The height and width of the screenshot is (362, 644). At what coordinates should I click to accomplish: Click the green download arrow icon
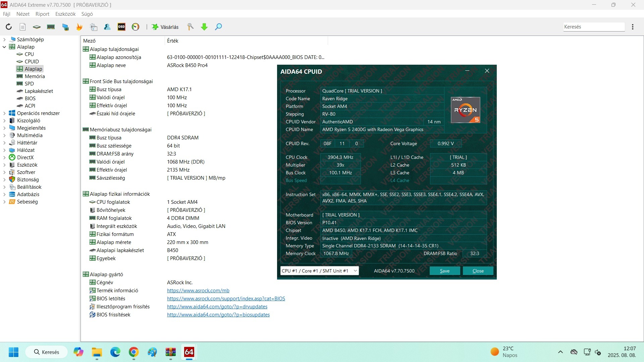(x=204, y=27)
